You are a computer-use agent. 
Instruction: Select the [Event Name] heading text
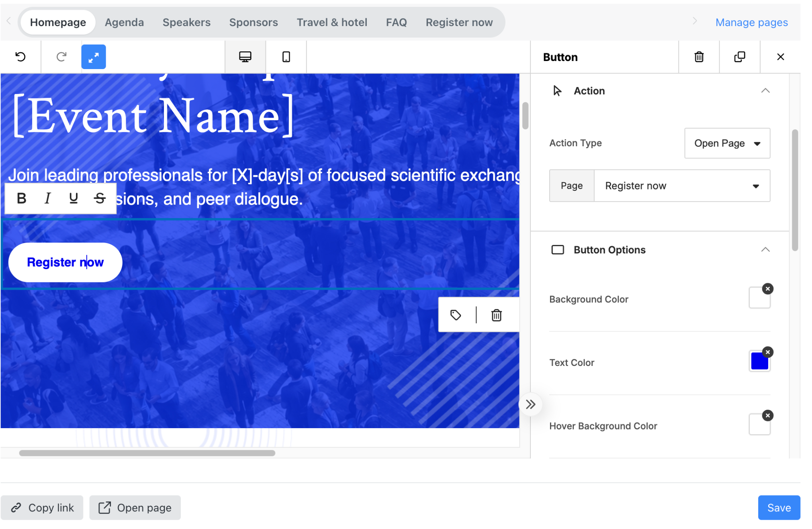[x=153, y=116]
